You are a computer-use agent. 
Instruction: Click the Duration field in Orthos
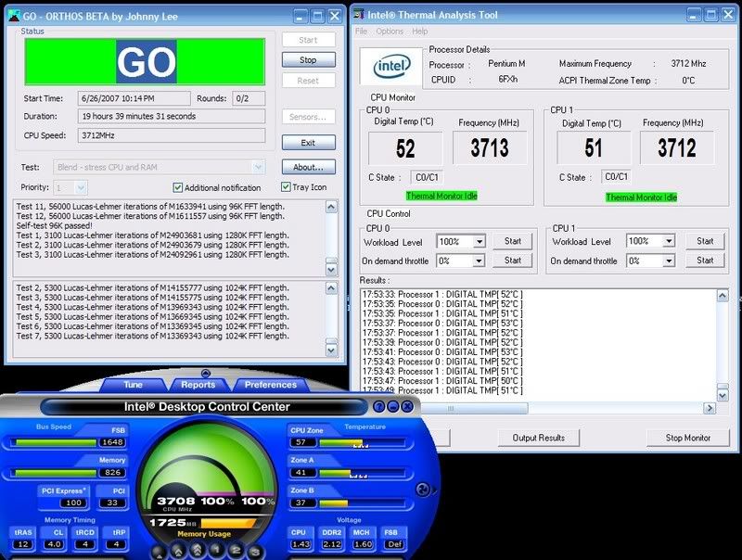[x=172, y=116]
